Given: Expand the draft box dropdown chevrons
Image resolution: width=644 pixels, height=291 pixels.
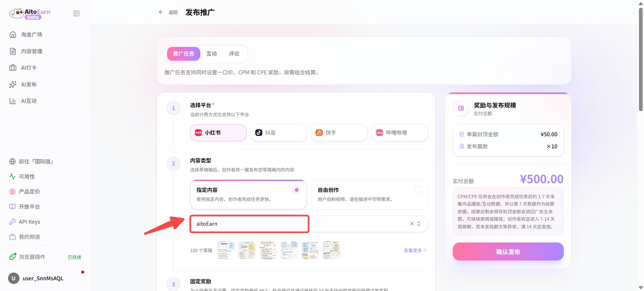Looking at the screenshot, I should pos(419,224).
